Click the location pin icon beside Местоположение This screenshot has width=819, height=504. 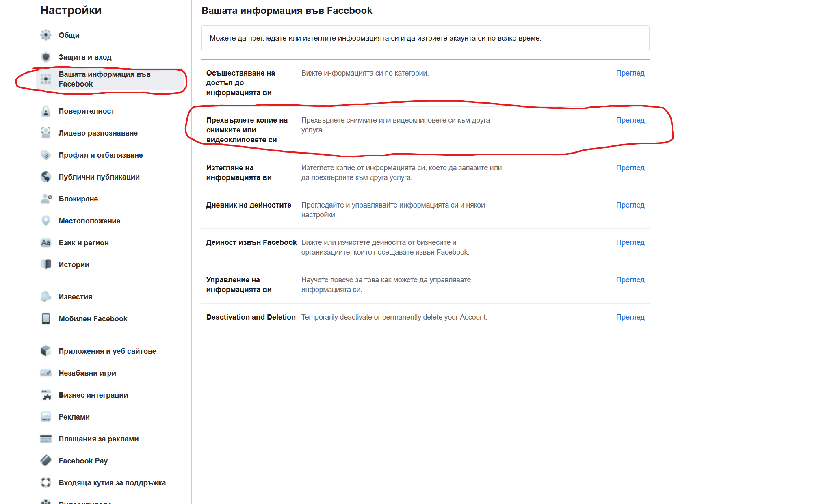click(46, 221)
